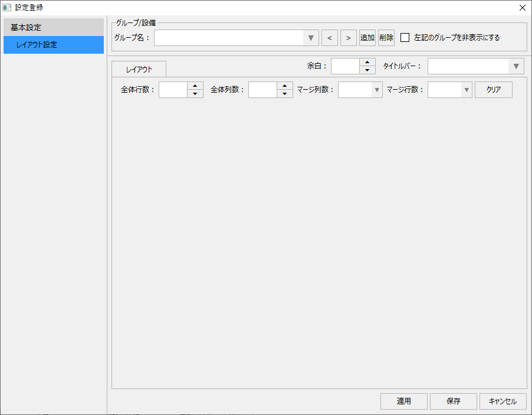Save settings with the 保存 button

[x=453, y=401]
